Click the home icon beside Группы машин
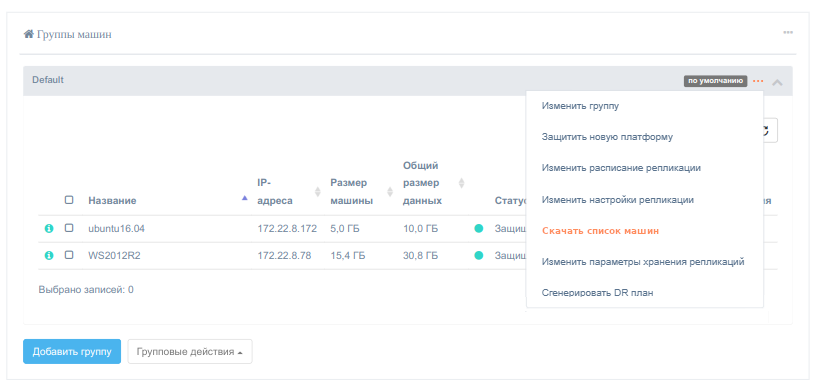Screen dimensions: 816x390 pos(29,34)
